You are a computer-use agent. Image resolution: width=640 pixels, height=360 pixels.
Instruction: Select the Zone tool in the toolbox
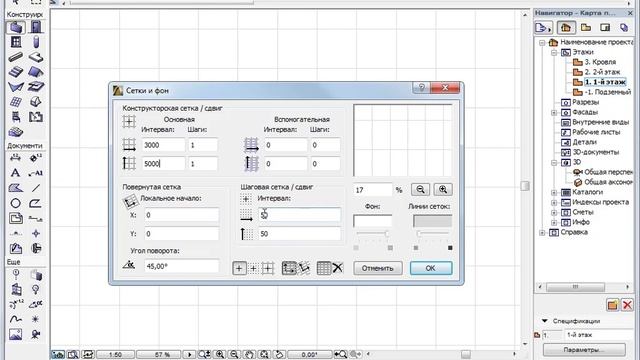coord(36,117)
